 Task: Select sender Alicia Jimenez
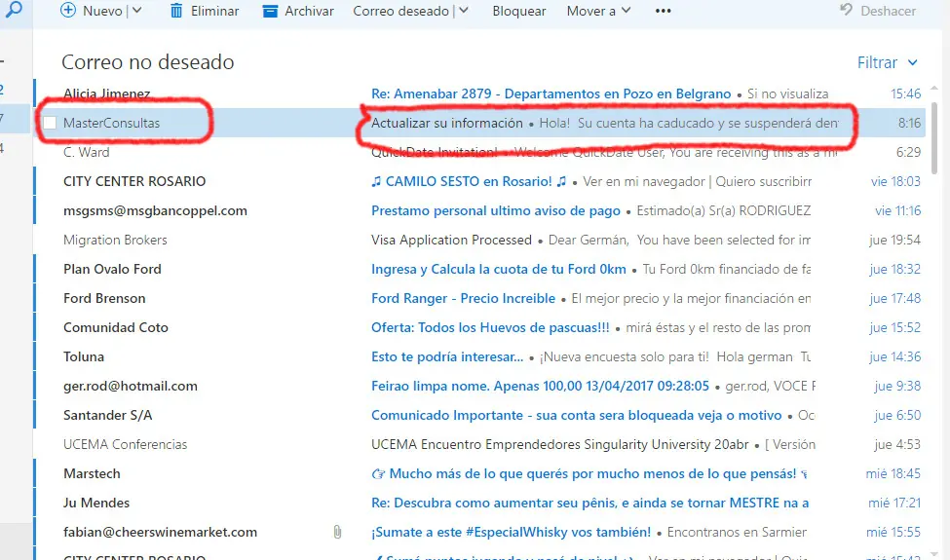pos(106,93)
